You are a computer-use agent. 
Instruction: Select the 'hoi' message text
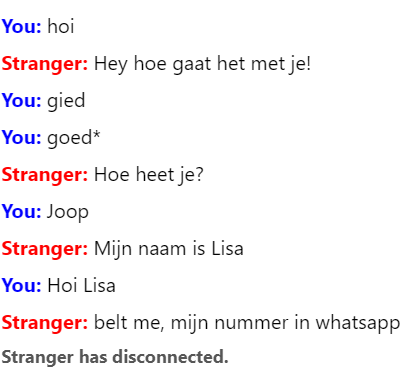coord(61,26)
